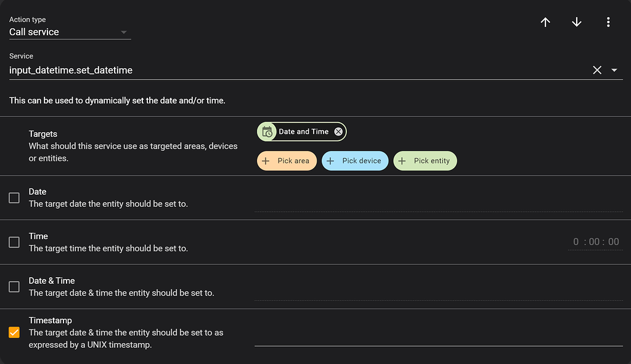
Task: Enable the Date checkbox
Action: point(14,198)
